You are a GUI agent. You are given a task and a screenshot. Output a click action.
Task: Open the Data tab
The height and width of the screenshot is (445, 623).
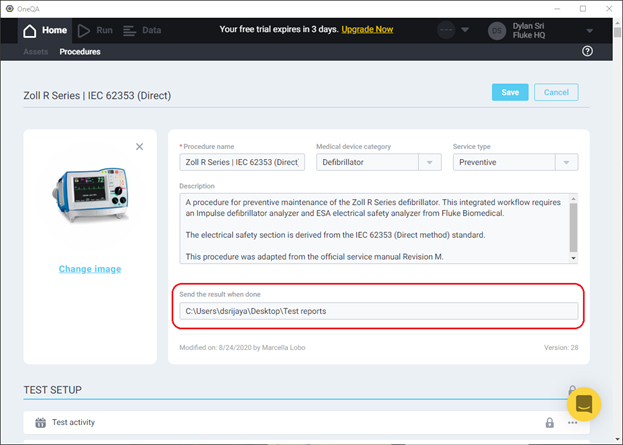click(x=142, y=30)
